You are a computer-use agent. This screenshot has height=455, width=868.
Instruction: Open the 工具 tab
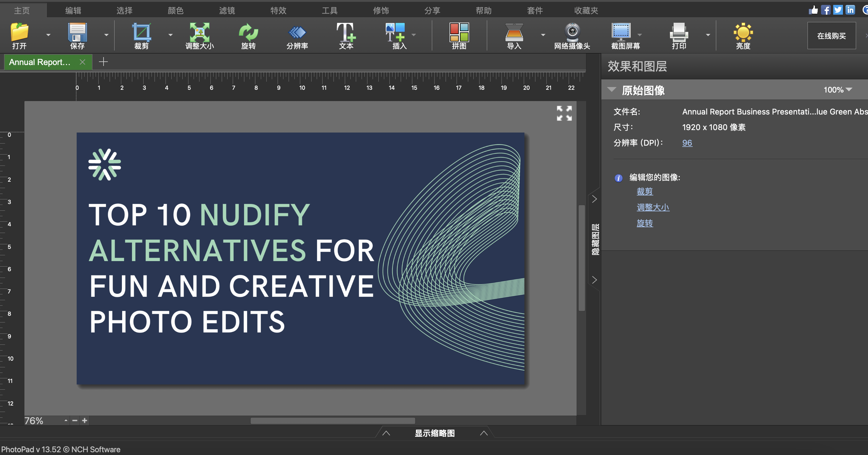tap(330, 10)
